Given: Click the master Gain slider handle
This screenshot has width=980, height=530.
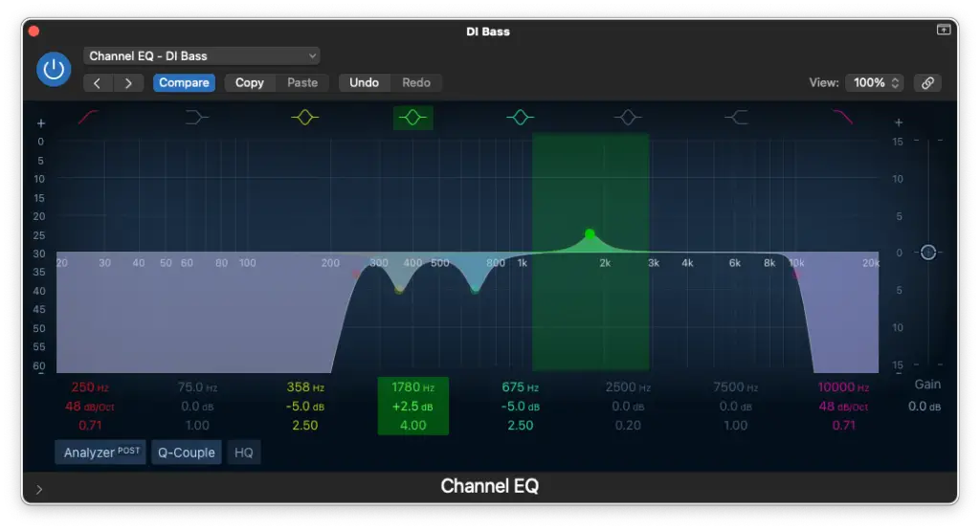Looking at the screenshot, I should (928, 253).
